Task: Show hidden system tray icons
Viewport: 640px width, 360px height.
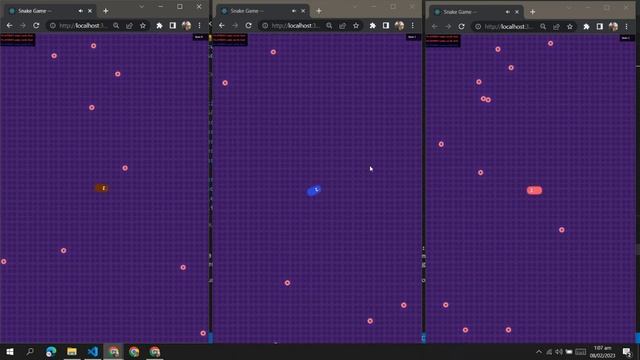Action: point(539,352)
